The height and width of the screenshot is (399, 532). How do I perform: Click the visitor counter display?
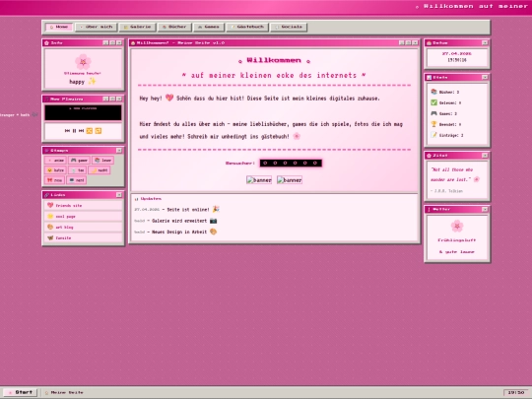point(291,164)
